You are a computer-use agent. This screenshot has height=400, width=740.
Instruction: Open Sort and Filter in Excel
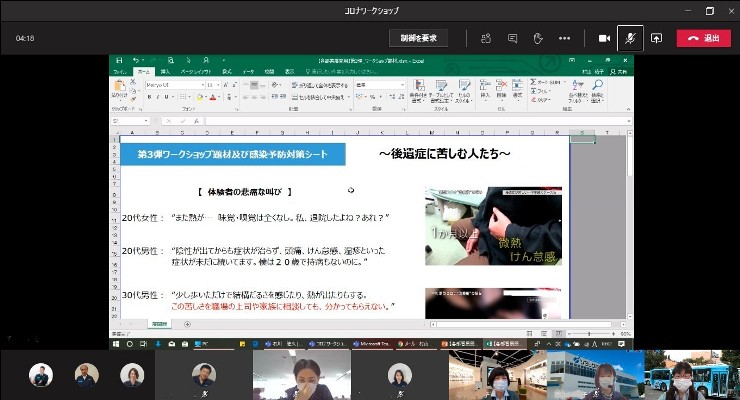(577, 91)
